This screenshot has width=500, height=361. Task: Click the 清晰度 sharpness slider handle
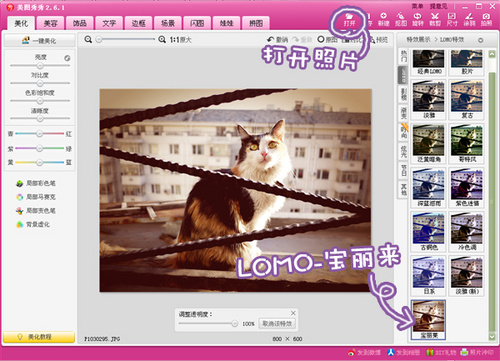[x=40, y=118]
